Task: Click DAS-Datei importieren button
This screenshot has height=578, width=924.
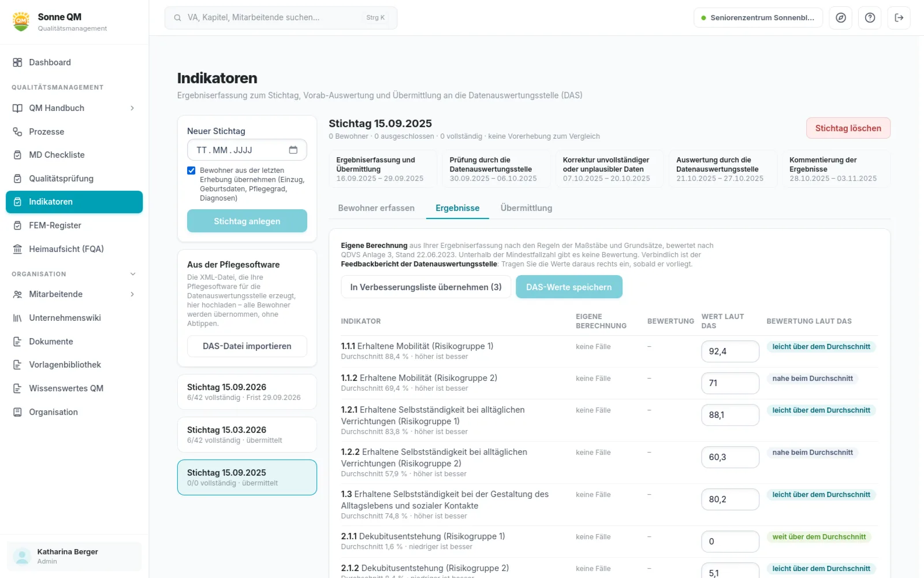Action: point(247,346)
